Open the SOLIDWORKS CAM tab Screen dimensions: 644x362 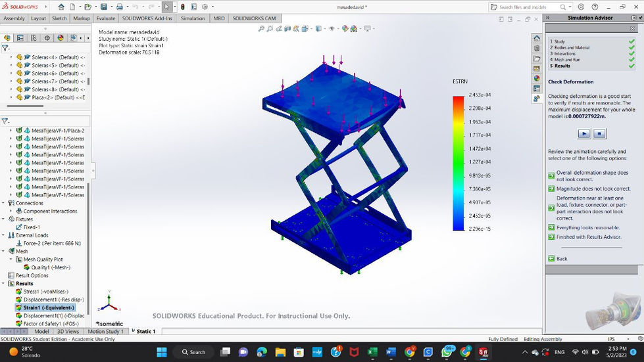tap(254, 18)
